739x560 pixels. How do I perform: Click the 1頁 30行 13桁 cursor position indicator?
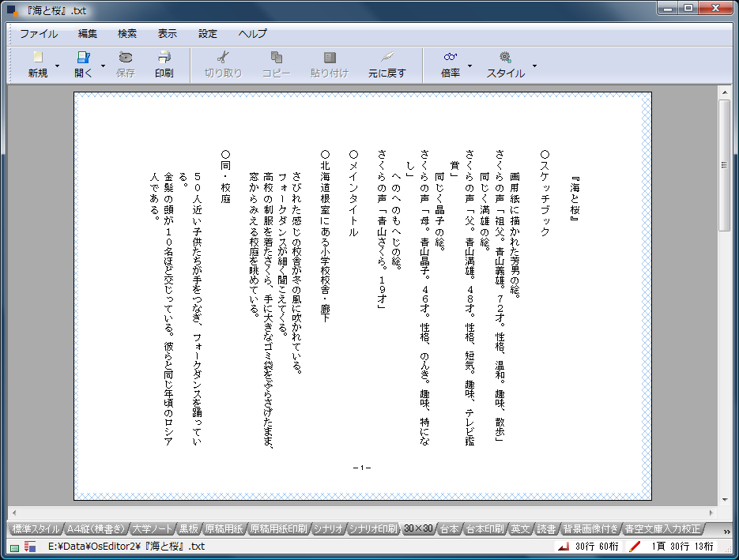point(682,547)
